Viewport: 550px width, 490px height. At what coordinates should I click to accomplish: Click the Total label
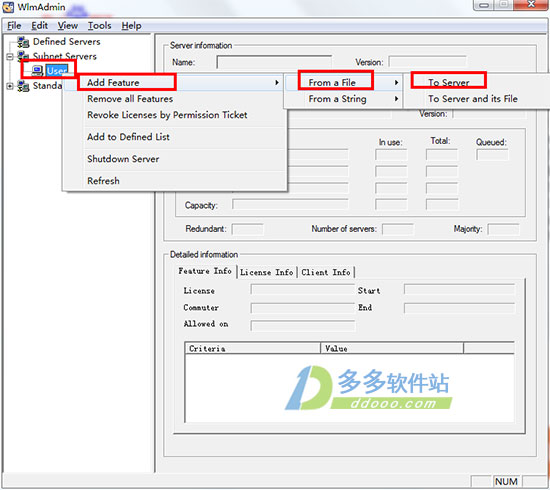(x=440, y=141)
